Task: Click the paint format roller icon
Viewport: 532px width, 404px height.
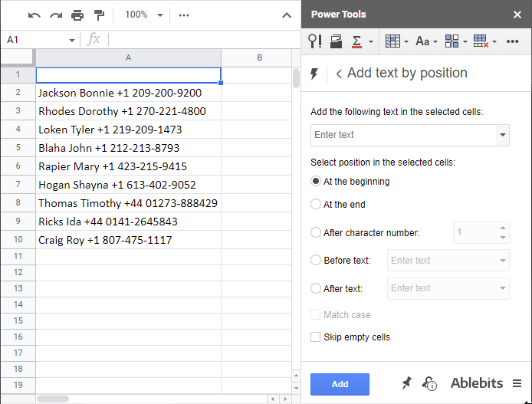Action: (x=99, y=15)
